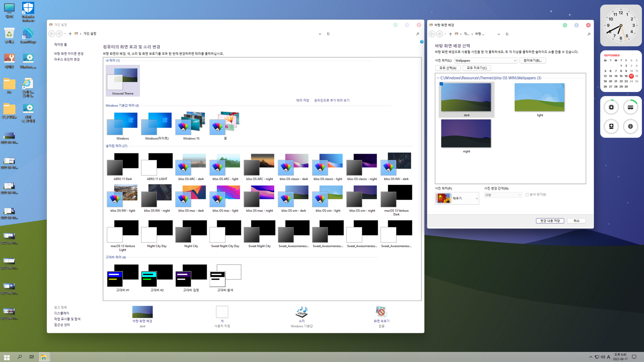Image resolution: width=644 pixels, height=362 pixels.
Task: Click the Unsaved Theme thumbnail
Action: [123, 80]
